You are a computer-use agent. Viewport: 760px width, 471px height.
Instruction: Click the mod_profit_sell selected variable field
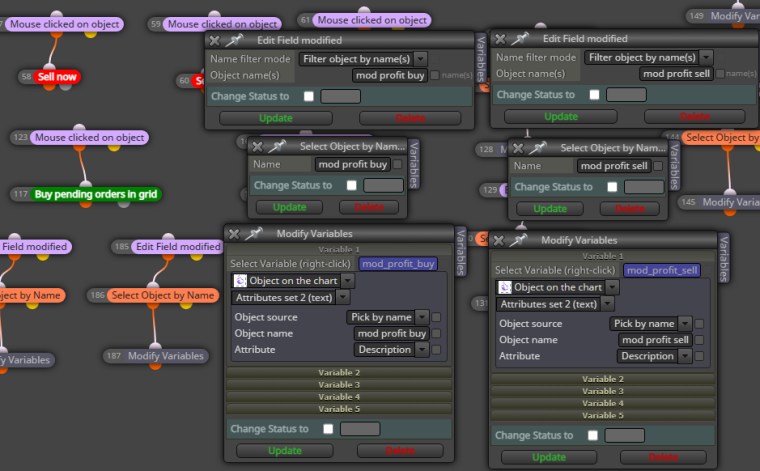click(x=662, y=270)
